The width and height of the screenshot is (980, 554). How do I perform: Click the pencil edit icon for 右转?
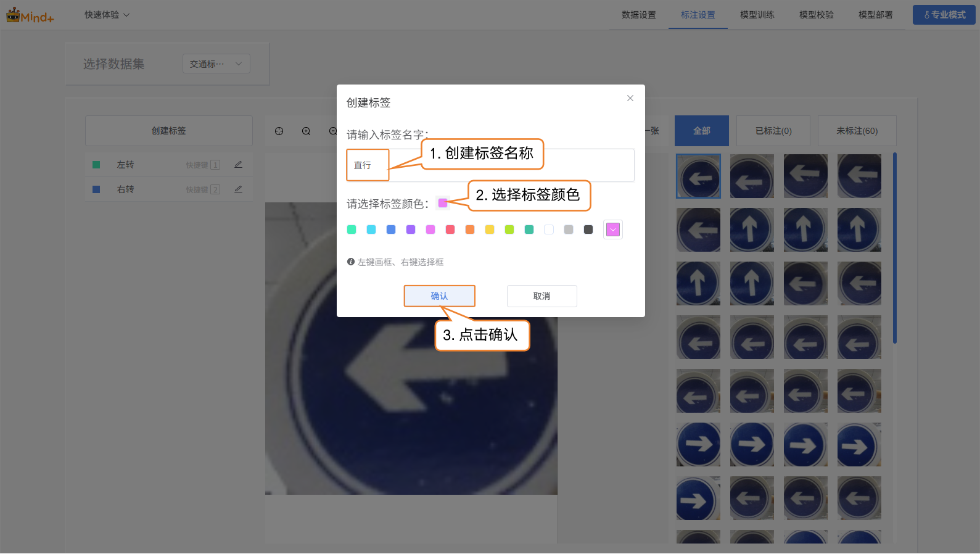tap(238, 189)
